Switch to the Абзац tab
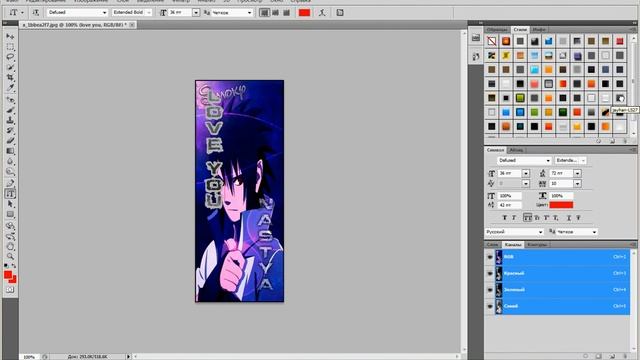Image resolution: width=640 pixels, height=360 pixels. [516, 150]
